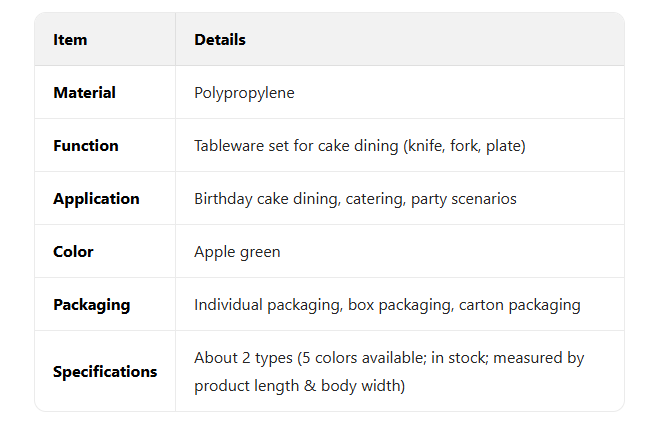Viewport: 664px width, 426px height.
Task: Click the text (knife, fork, plate)
Action: pyautogui.click(x=465, y=146)
